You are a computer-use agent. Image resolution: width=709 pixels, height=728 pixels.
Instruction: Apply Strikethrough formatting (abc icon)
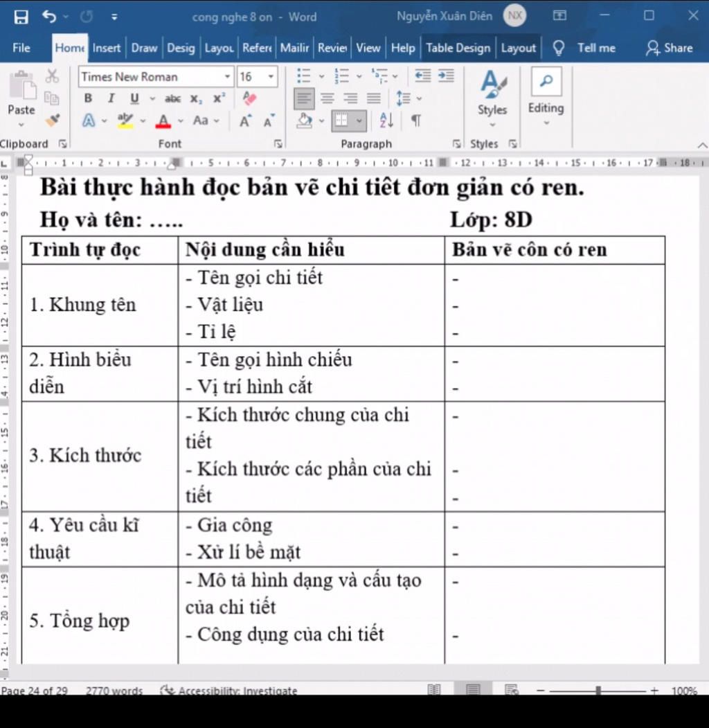pos(172,98)
